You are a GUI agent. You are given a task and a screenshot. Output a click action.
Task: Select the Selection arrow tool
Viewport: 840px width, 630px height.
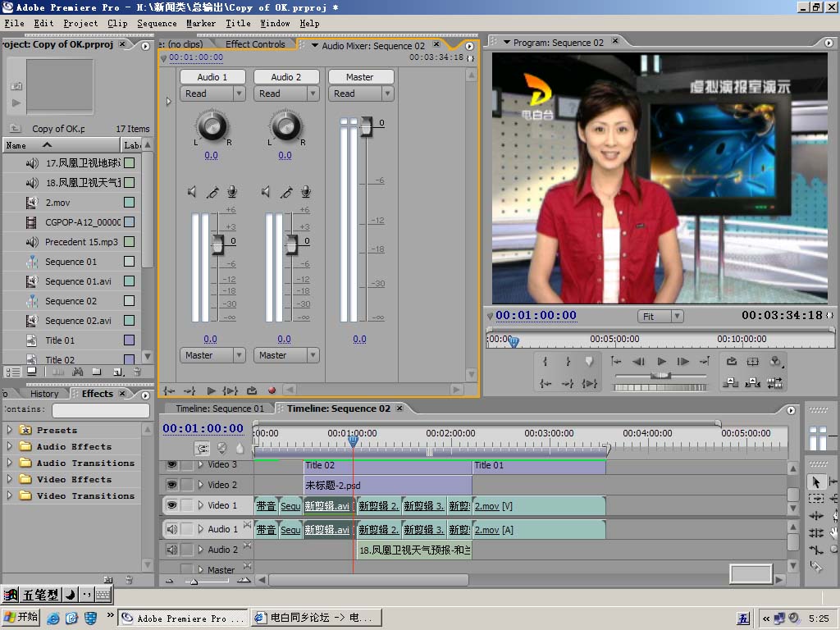pyautogui.click(x=816, y=482)
